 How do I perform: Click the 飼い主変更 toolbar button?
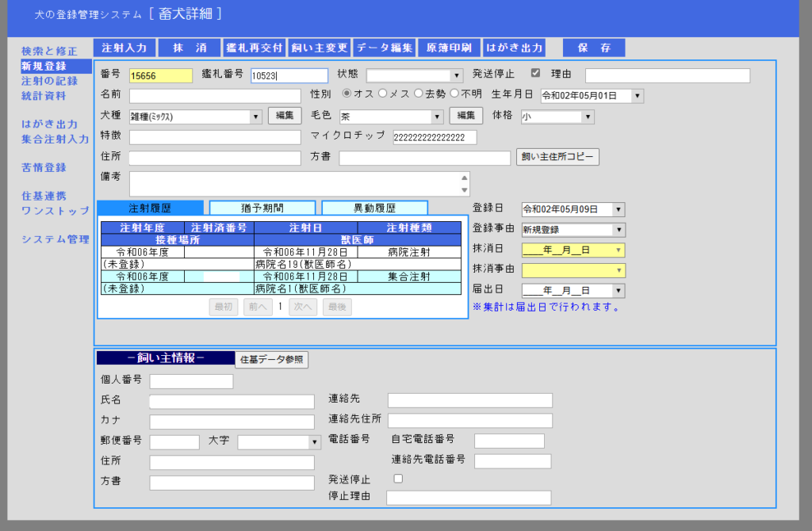[x=319, y=48]
